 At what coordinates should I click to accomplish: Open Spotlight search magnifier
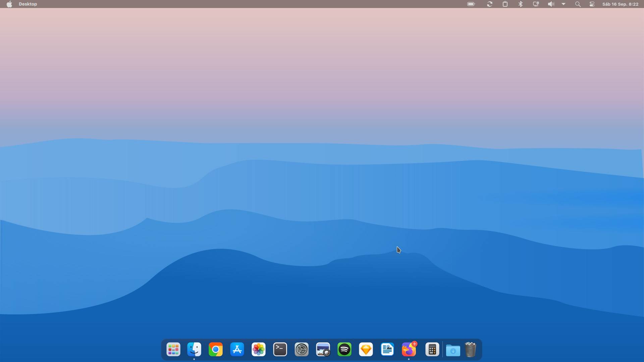point(578,4)
